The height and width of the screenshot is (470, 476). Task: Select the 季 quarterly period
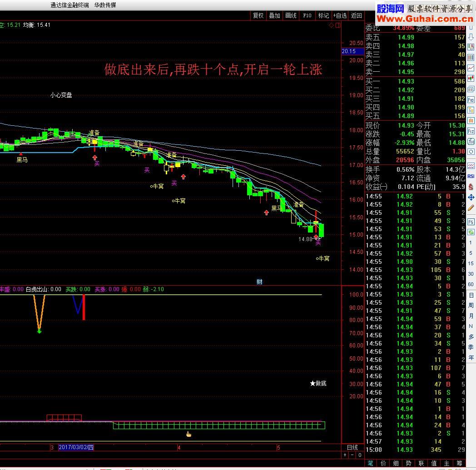pyautogui.click(x=471, y=347)
